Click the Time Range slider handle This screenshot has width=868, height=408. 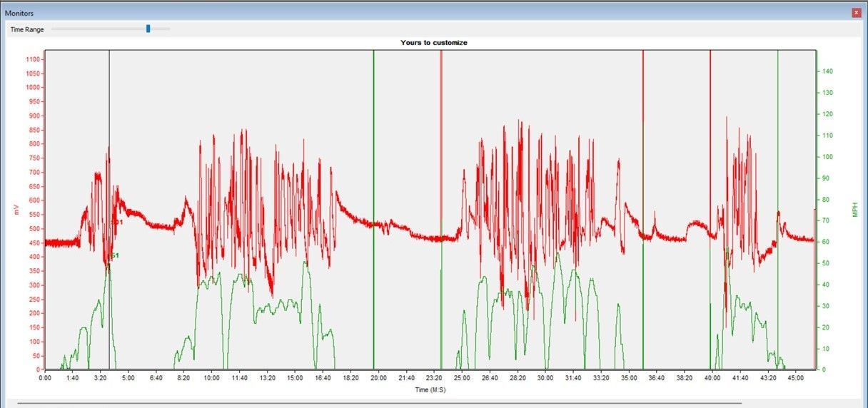148,29
